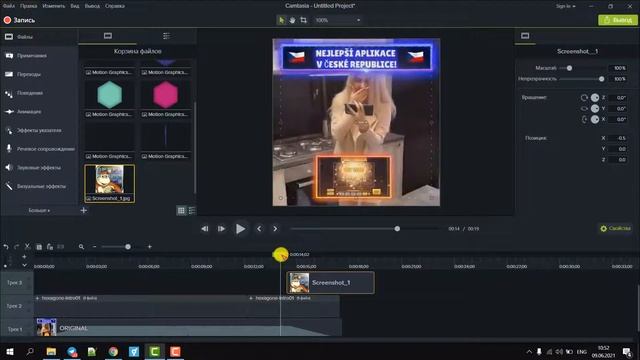Click the timeline copy icon

click(x=39, y=247)
